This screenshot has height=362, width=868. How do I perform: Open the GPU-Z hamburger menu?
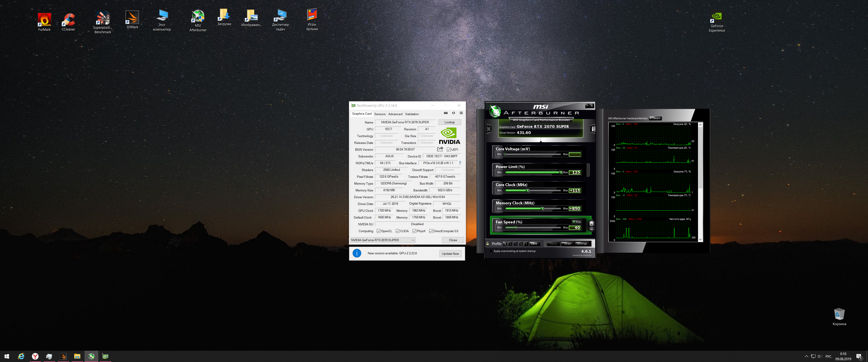pyautogui.click(x=461, y=113)
